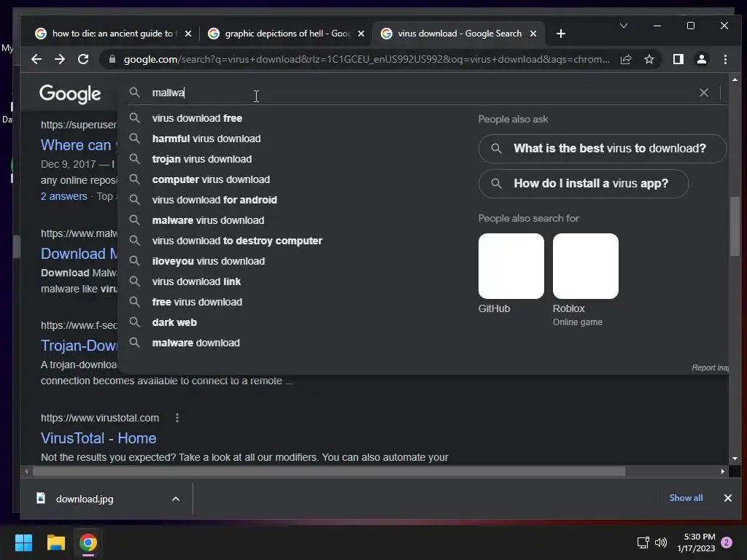The height and width of the screenshot is (560, 747).
Task: Pick 'virus download to destroy computer' suggestion
Action: 237,241
